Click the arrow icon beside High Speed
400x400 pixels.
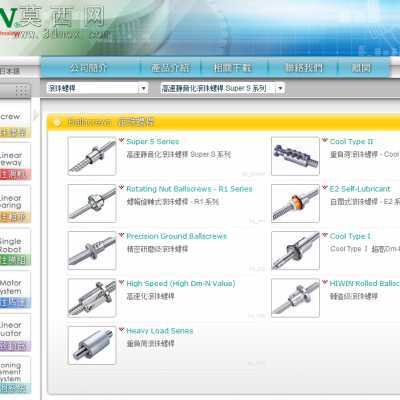[x=121, y=282]
